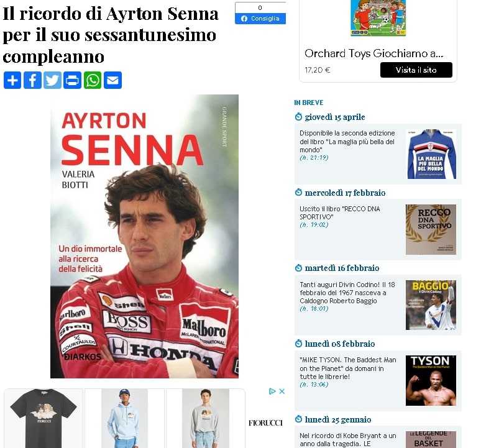Open the Baggio Divin Codino book thumbnail
Viewport: 504px width, 448px height.
point(431,305)
